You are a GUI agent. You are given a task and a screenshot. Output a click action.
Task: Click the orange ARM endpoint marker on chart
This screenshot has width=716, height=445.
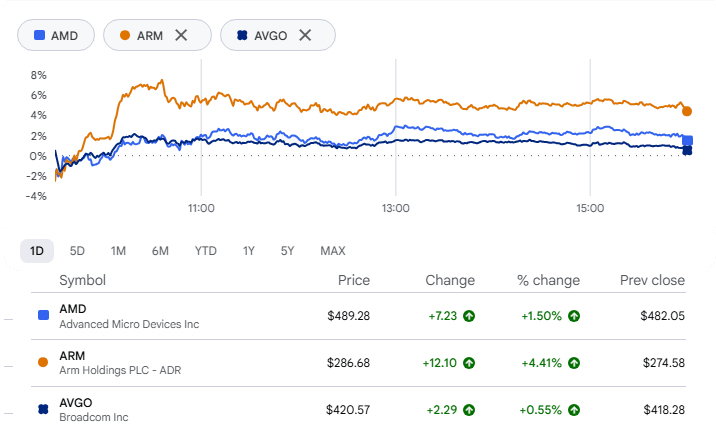(687, 111)
